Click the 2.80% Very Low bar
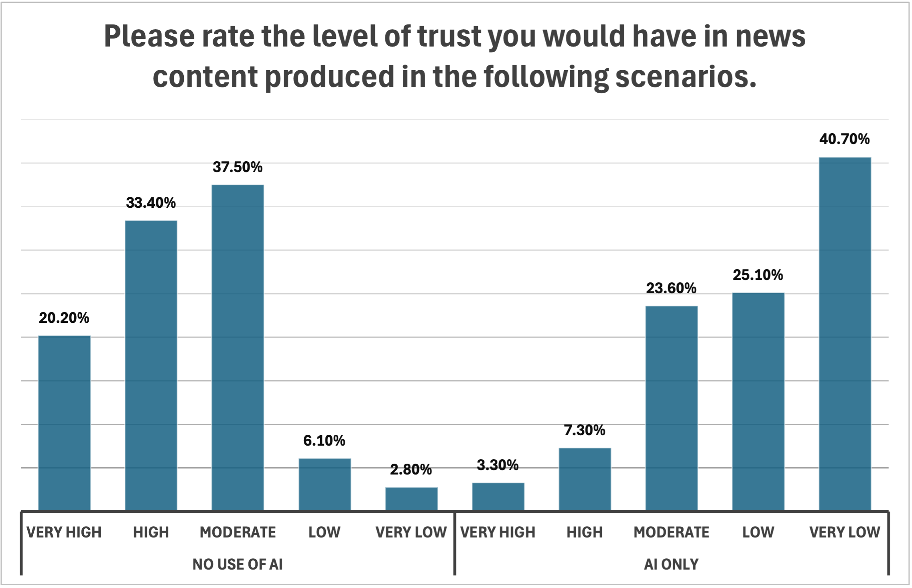Viewport: 912px width, 588px height. [411, 498]
